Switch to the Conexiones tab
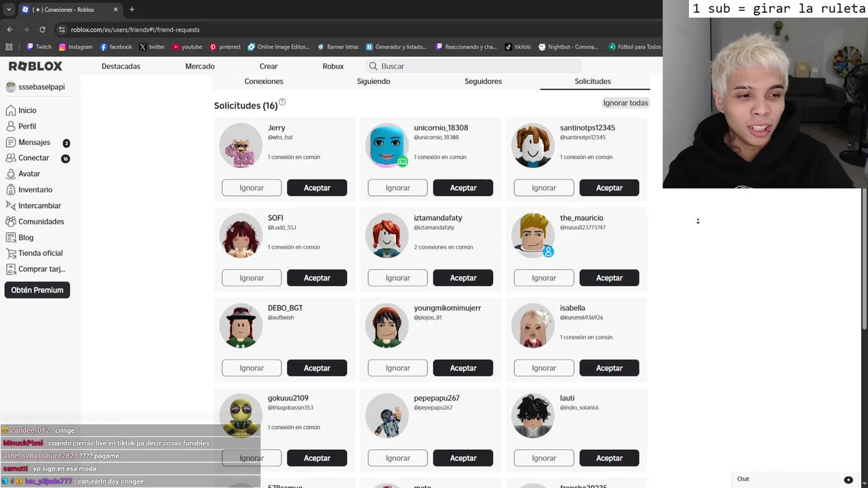The width and height of the screenshot is (868, 488). [x=264, y=81]
